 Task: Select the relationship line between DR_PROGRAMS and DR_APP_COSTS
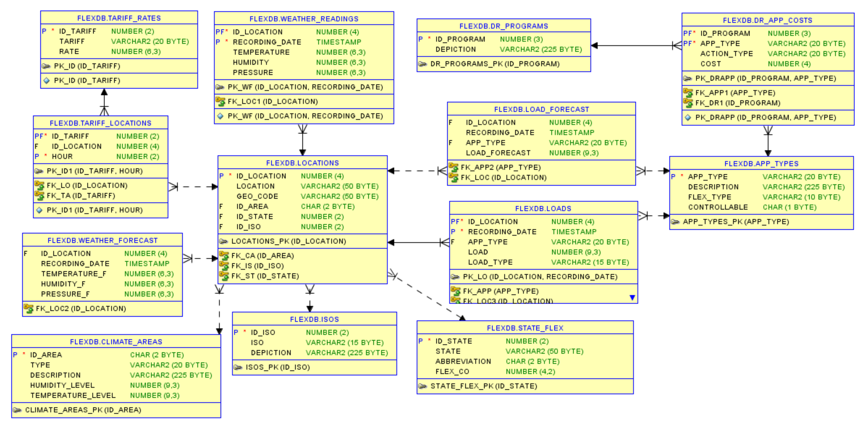634,45
